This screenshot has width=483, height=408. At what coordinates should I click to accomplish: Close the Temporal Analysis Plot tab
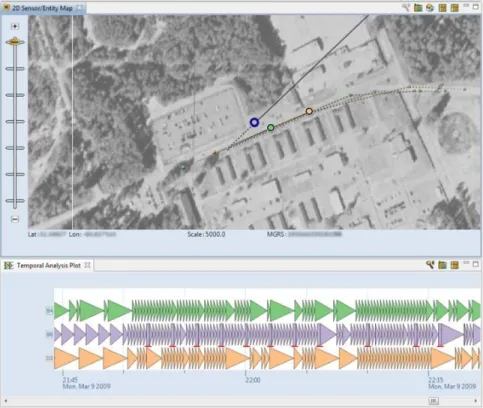(x=87, y=265)
